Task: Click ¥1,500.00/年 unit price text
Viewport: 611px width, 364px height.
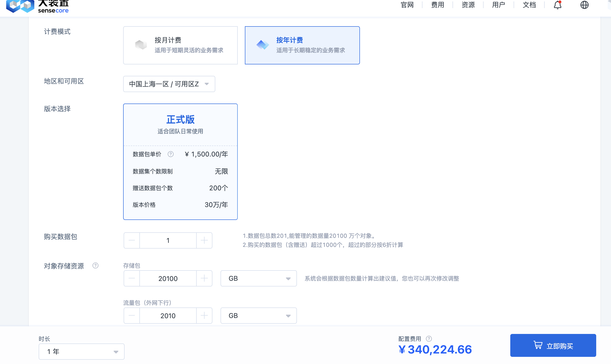Action: click(206, 154)
